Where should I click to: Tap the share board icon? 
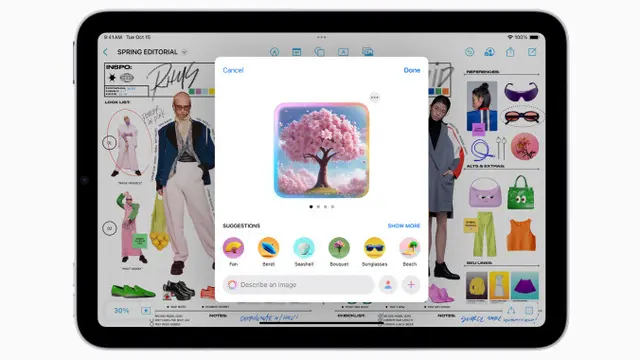tap(510, 52)
